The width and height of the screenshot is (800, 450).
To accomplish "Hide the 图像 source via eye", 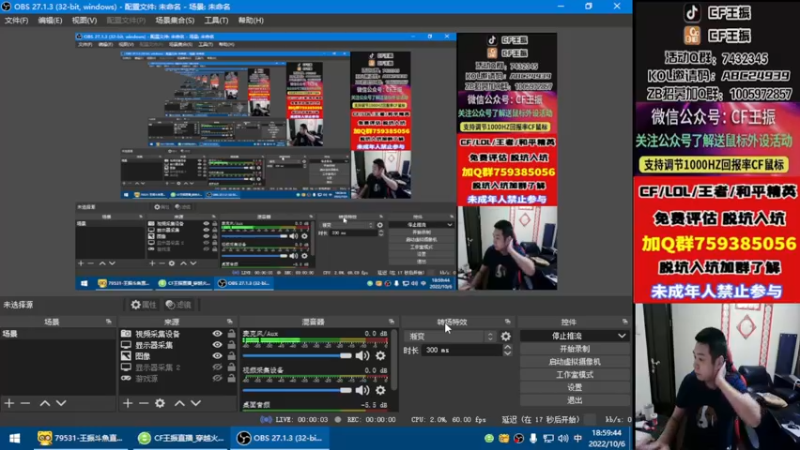I will 217,356.
